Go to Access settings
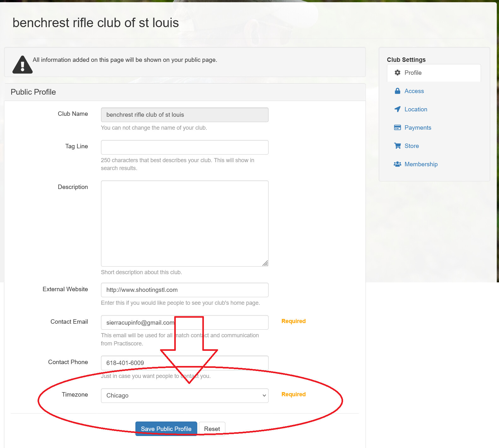Viewport: 499px width, 448px height. click(434, 91)
